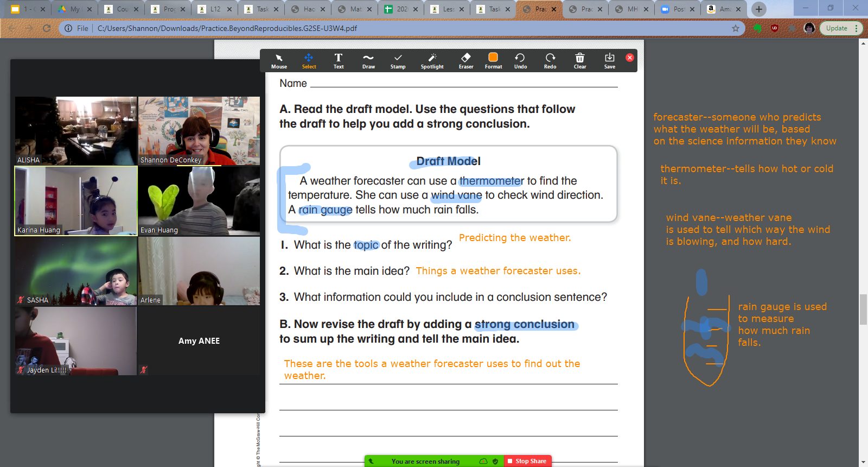
Task: Click the cloud recording icon in share bar
Action: [x=483, y=461]
